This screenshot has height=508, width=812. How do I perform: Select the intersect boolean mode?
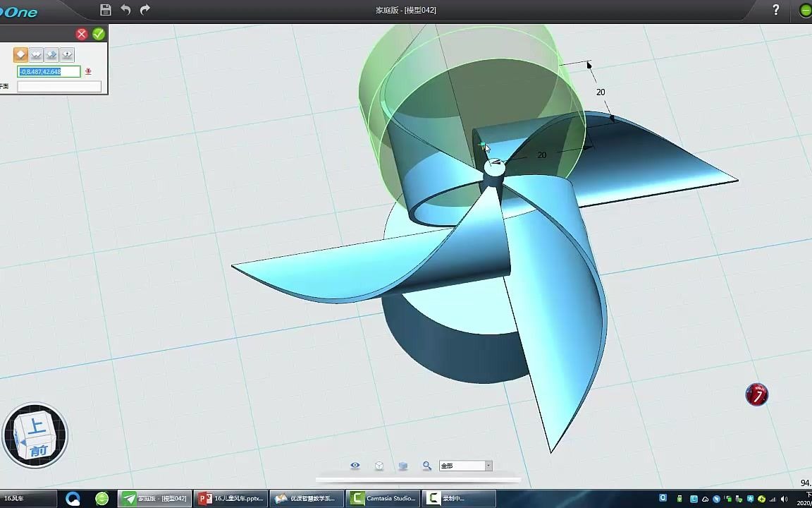coord(67,54)
